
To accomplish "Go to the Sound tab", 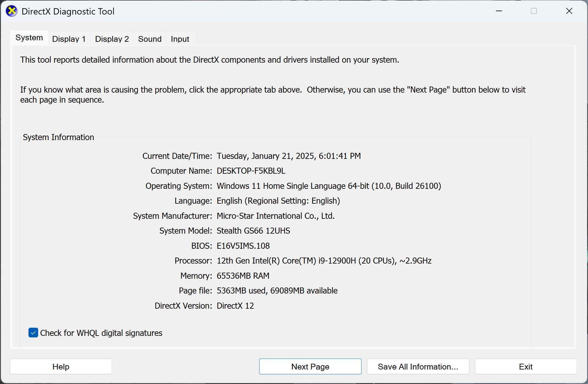I will pyautogui.click(x=150, y=39).
